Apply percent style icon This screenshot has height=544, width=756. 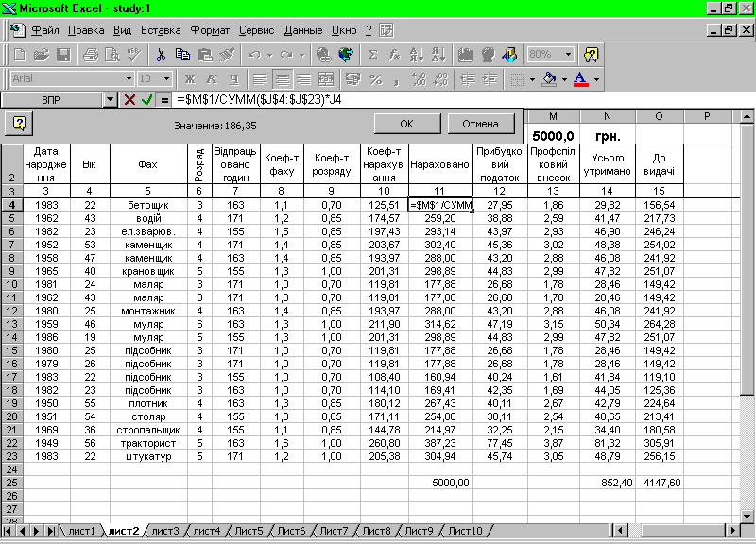tap(375, 79)
